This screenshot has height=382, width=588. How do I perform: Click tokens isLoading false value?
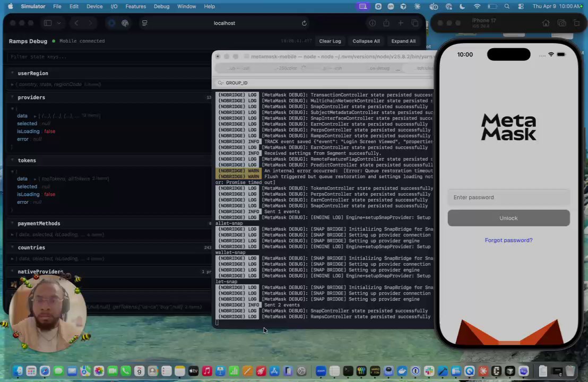coord(49,194)
